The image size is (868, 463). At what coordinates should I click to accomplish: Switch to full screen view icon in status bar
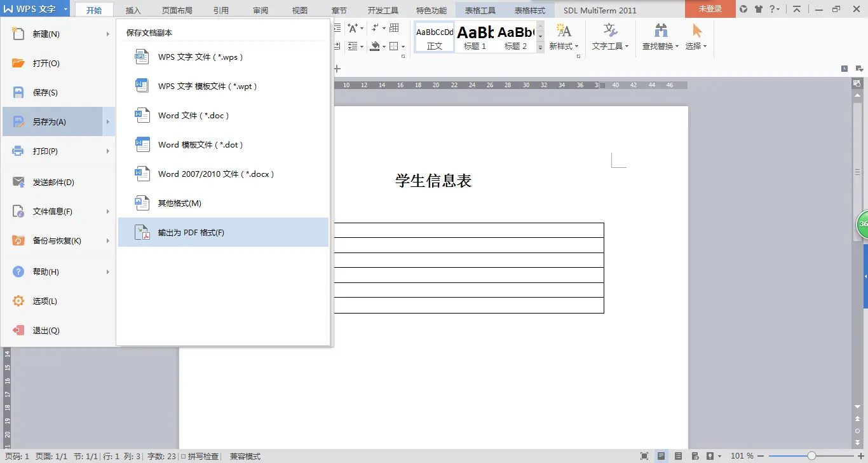coord(645,456)
